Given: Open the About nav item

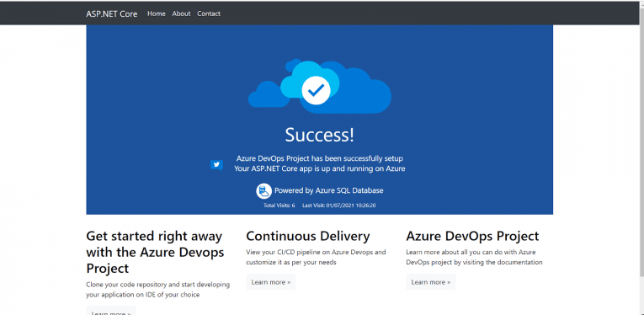Looking at the screenshot, I should (x=181, y=13).
